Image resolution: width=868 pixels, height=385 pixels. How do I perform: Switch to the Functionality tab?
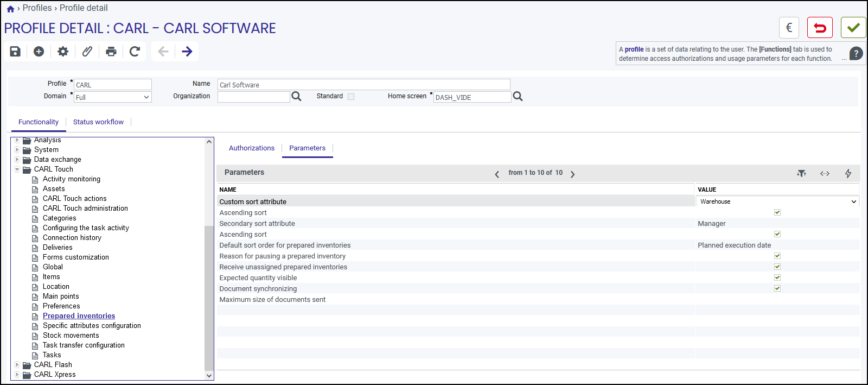(x=39, y=122)
